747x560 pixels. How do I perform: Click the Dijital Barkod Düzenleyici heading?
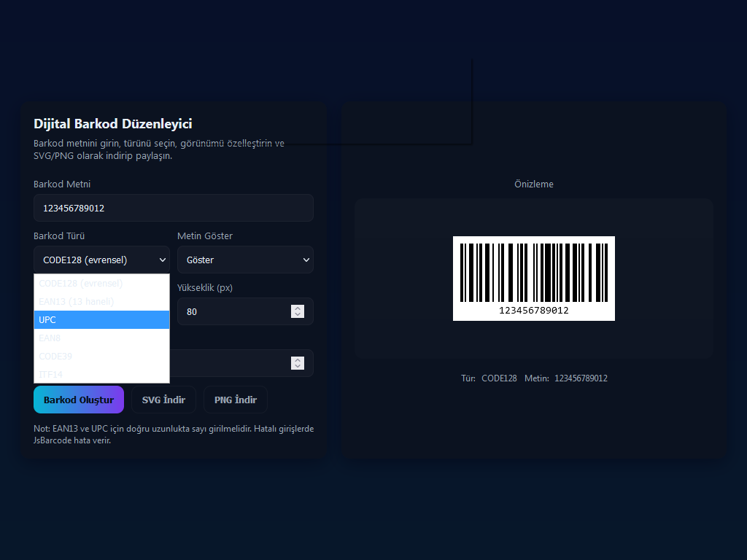tap(113, 125)
